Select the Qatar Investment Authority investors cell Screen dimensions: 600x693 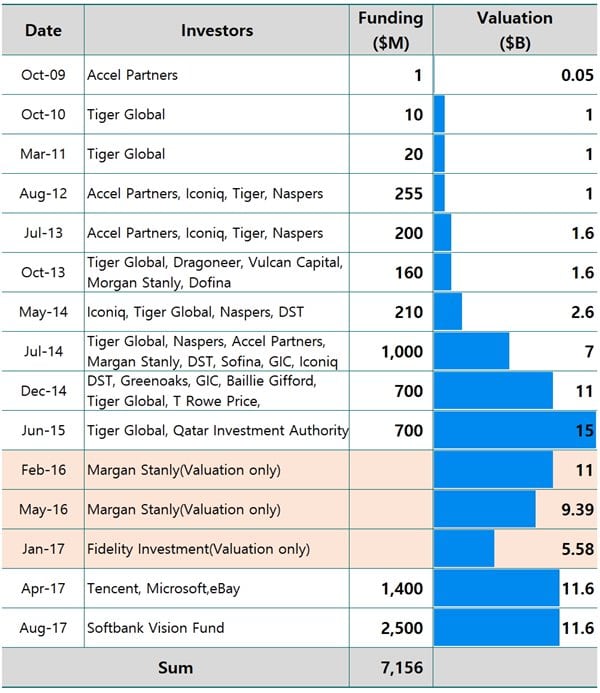click(218, 431)
